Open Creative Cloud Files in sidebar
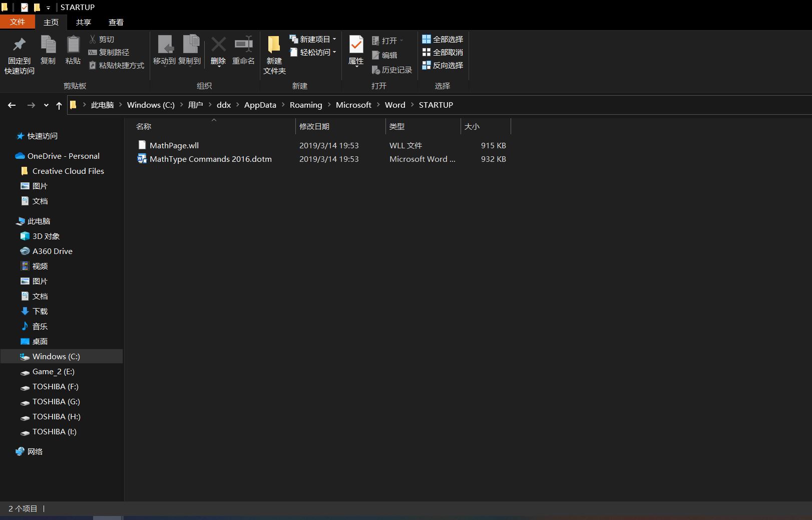Image resolution: width=812 pixels, height=520 pixels. [63, 171]
